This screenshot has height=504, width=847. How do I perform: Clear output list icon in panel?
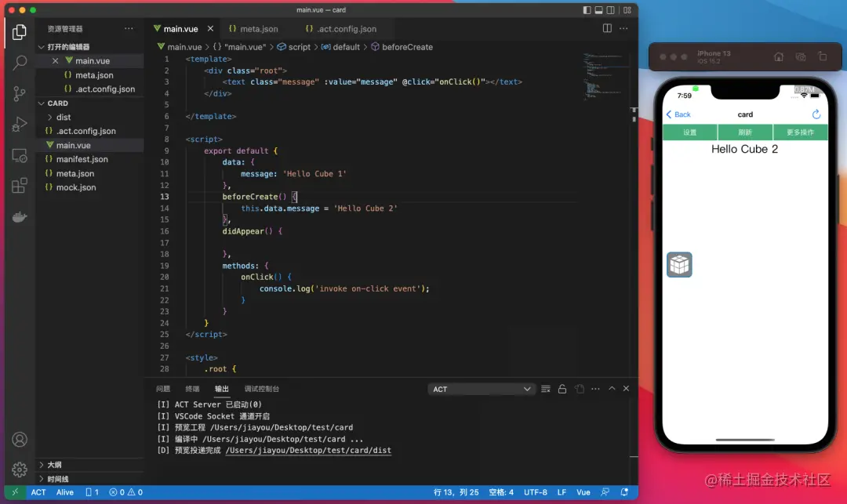[x=546, y=389]
